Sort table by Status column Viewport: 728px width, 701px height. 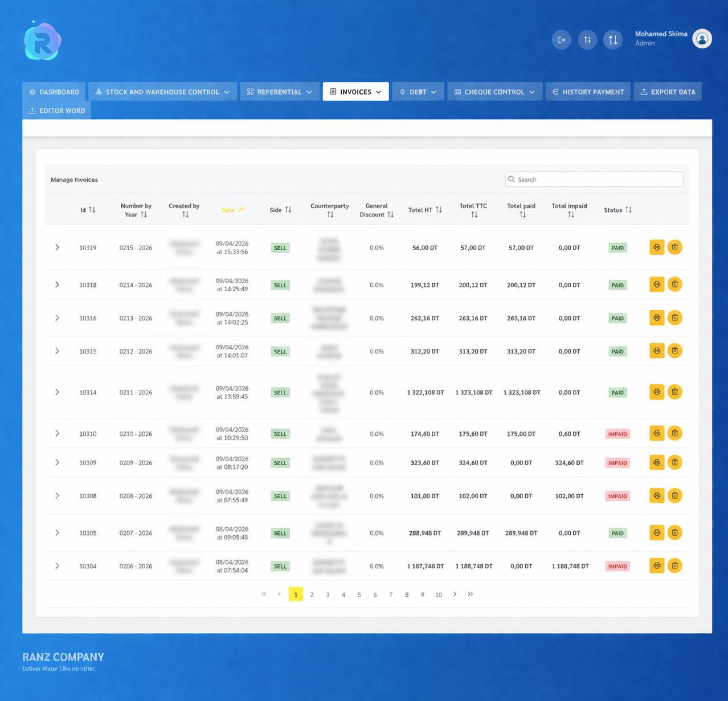pyautogui.click(x=628, y=210)
